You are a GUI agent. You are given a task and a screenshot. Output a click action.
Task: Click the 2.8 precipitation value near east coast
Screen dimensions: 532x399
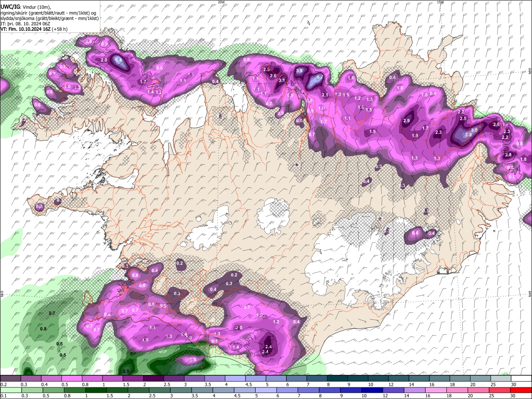coord(508,155)
